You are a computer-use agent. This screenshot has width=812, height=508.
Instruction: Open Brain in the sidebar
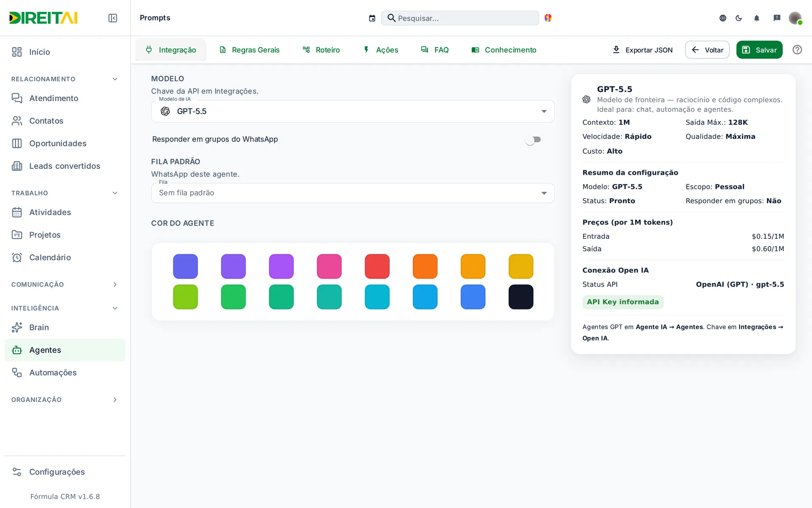point(65,327)
